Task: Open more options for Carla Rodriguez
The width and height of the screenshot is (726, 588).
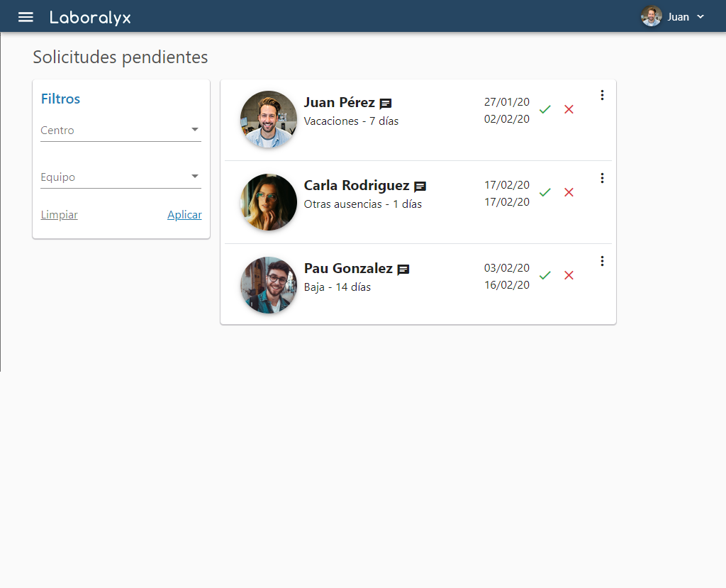Action: click(x=602, y=178)
